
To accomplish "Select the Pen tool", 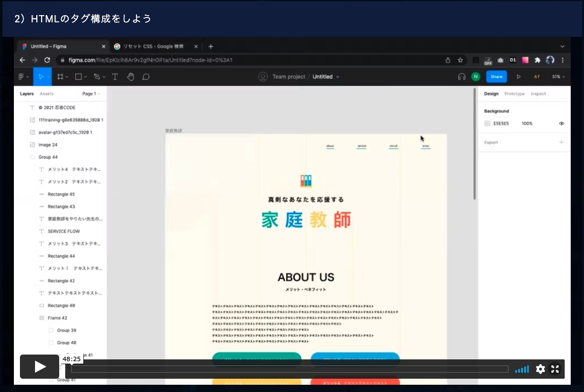I will click(97, 77).
